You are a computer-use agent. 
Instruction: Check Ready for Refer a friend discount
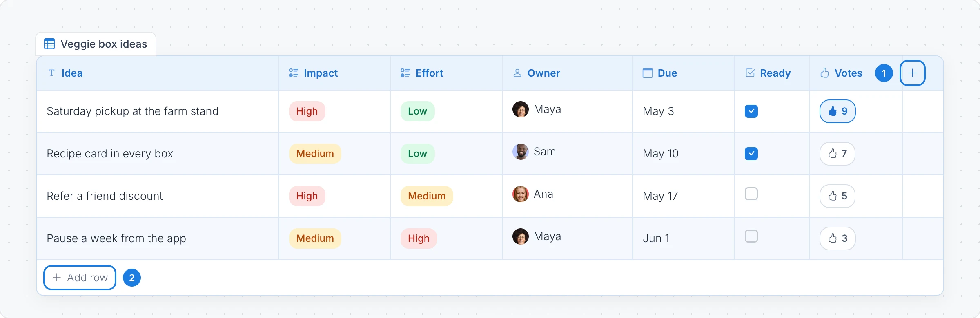(x=751, y=194)
